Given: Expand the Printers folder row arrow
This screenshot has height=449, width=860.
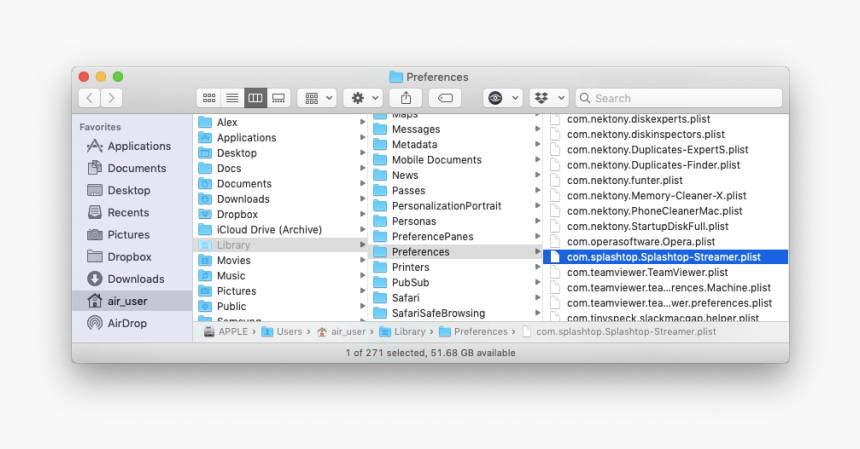Looking at the screenshot, I should tap(538, 267).
